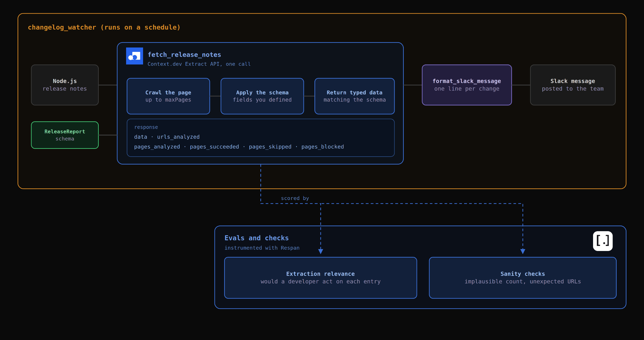
Task: Select the Node.js release notes box
Action: [x=65, y=85]
